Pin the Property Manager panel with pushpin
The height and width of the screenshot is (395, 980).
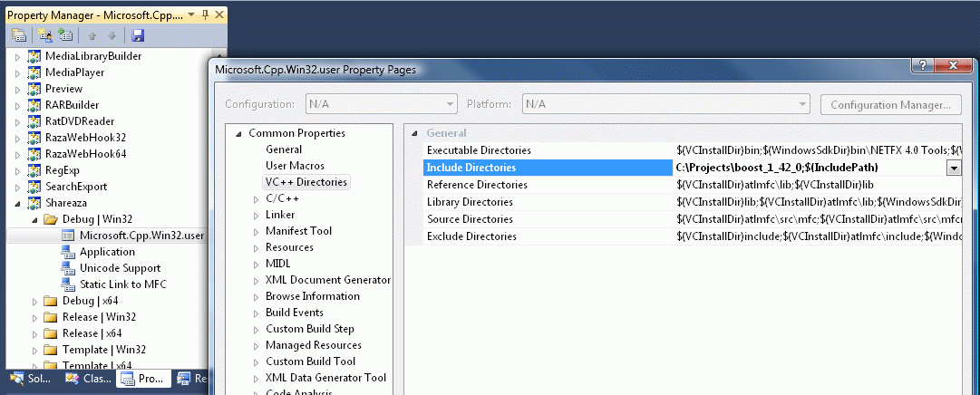pos(206,15)
